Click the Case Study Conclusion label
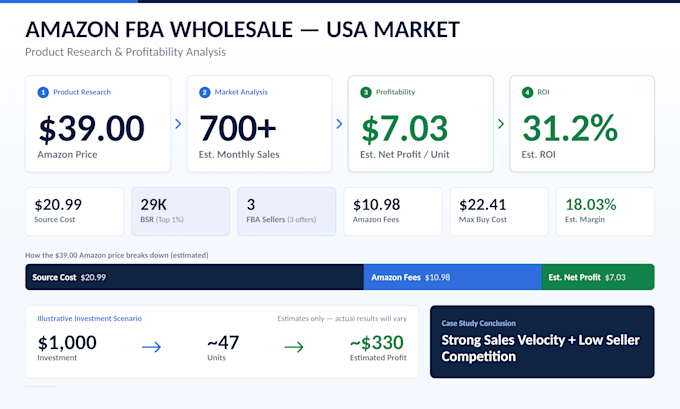 tap(479, 323)
